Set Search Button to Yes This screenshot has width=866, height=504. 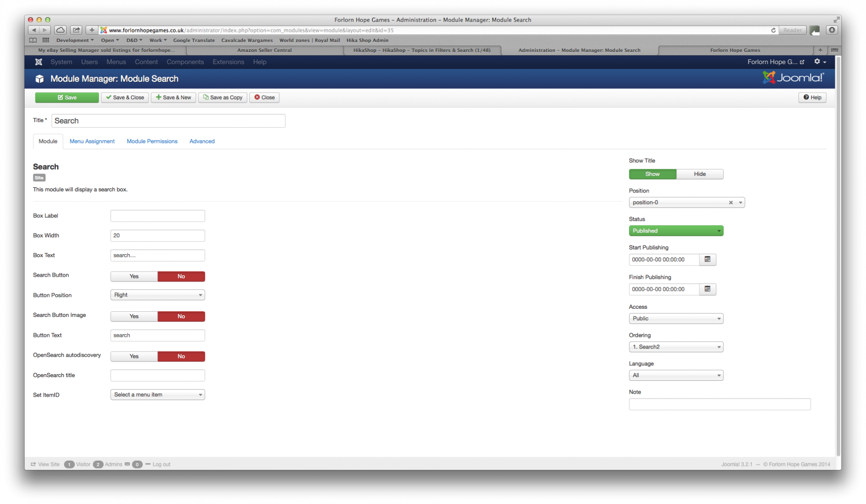[x=134, y=276]
